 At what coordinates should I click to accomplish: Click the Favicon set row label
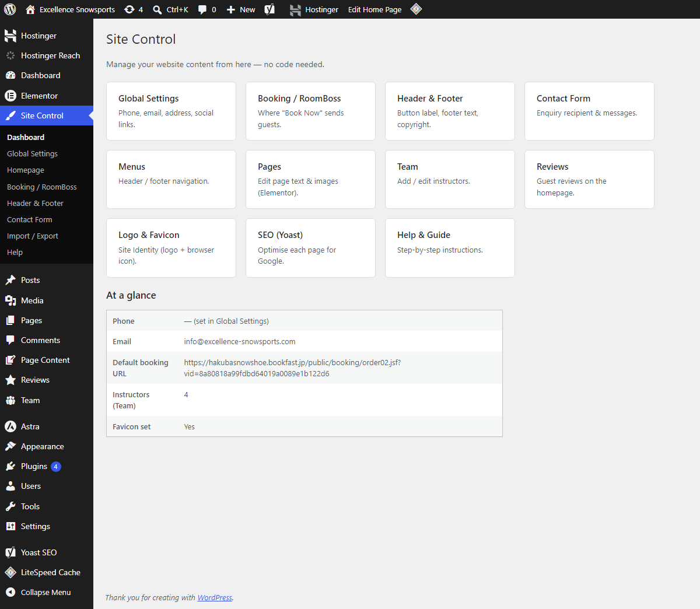tap(131, 426)
